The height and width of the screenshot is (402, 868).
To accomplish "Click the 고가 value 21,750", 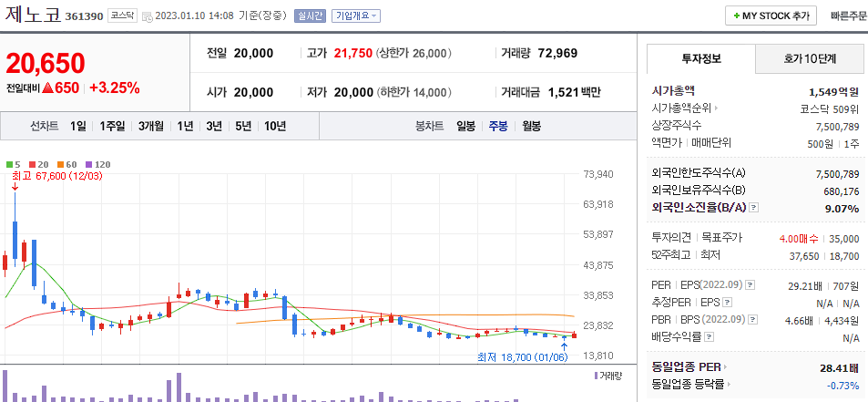I will (352, 54).
